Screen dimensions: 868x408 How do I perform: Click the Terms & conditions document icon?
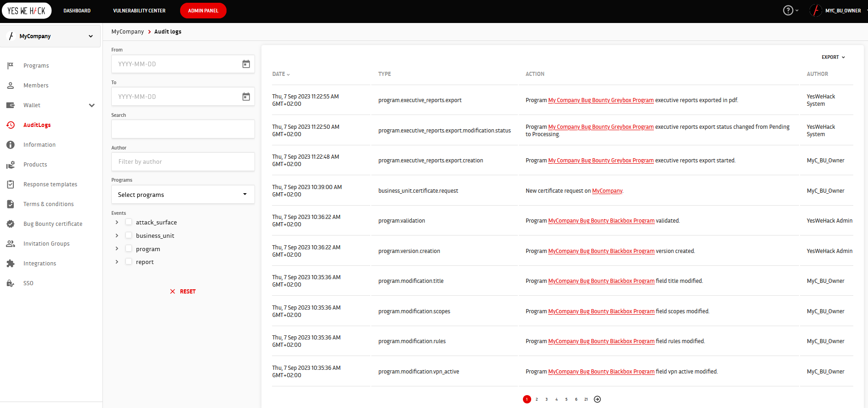coord(11,204)
